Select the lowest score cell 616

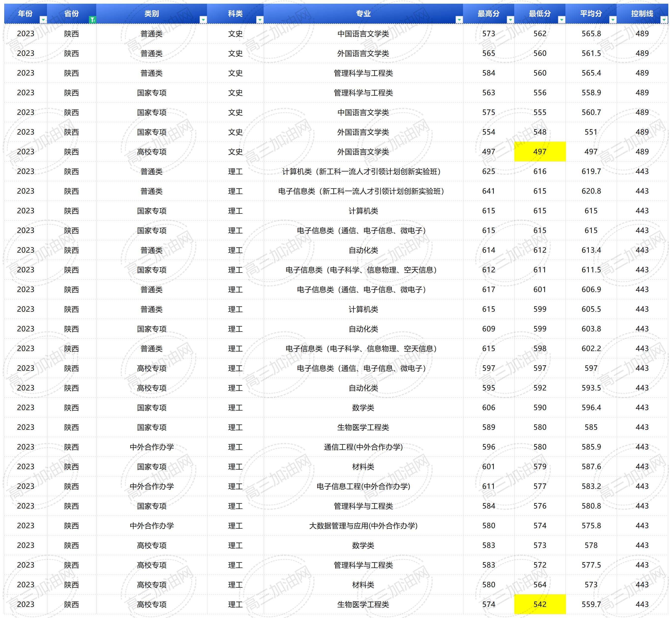(x=540, y=171)
